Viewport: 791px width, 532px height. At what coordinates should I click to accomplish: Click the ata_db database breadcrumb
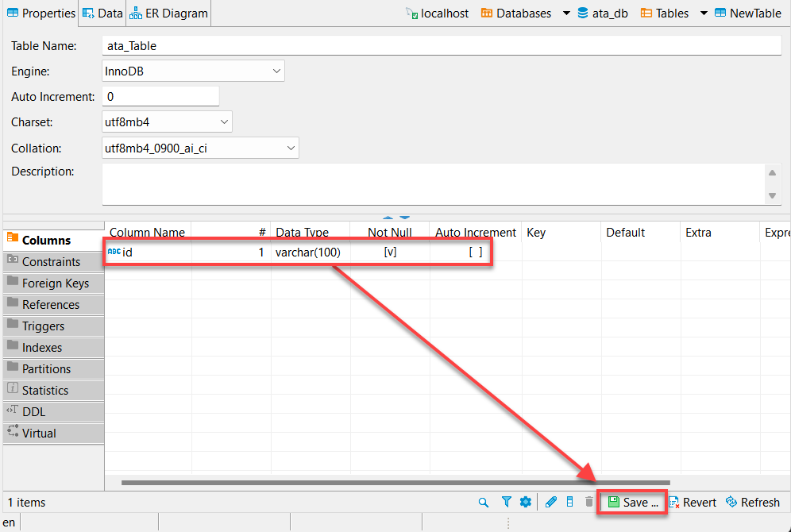pos(603,13)
